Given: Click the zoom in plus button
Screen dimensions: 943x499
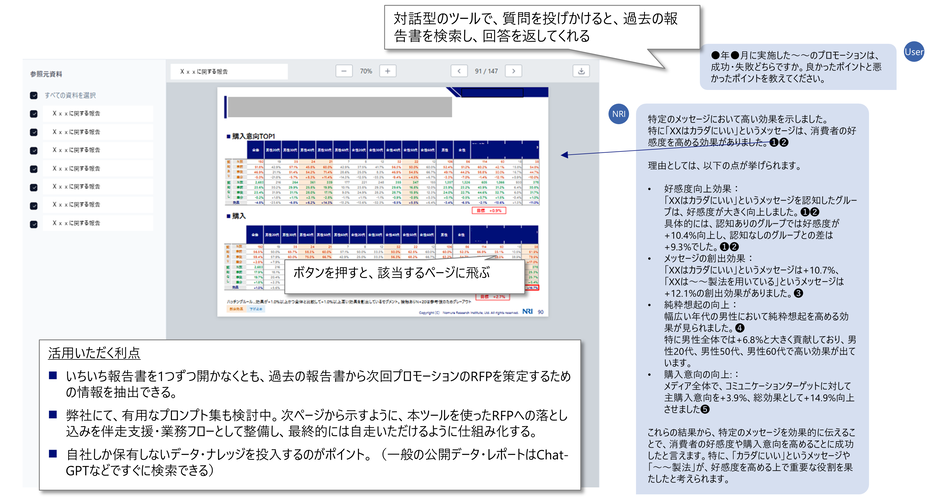Looking at the screenshot, I should pyautogui.click(x=388, y=71).
